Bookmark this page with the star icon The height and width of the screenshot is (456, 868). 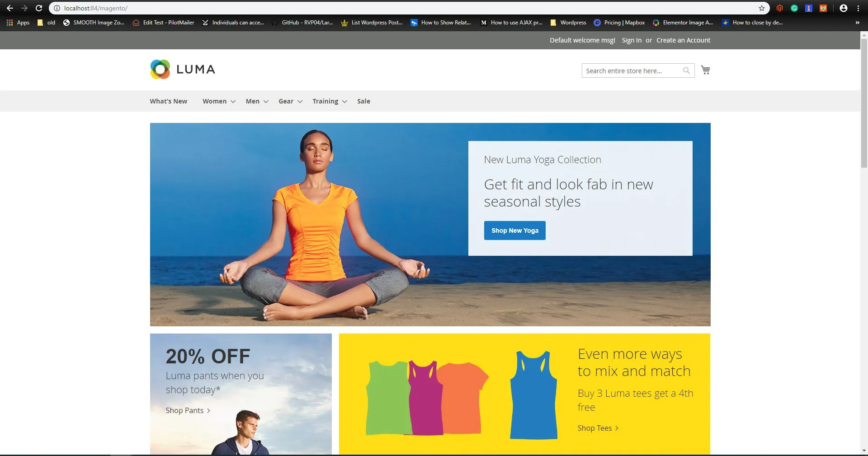[762, 8]
